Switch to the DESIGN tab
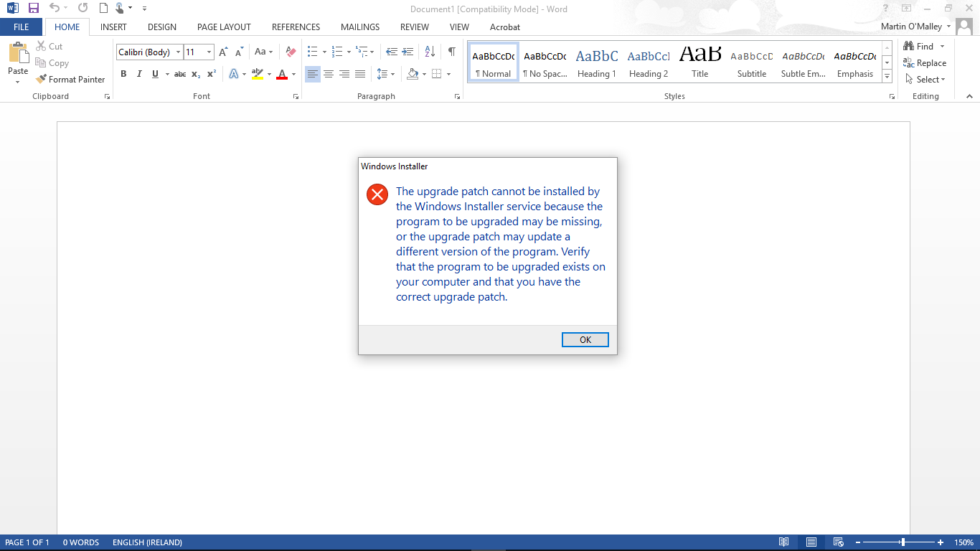Screen dimensions: 980x551 pyautogui.click(x=162, y=27)
